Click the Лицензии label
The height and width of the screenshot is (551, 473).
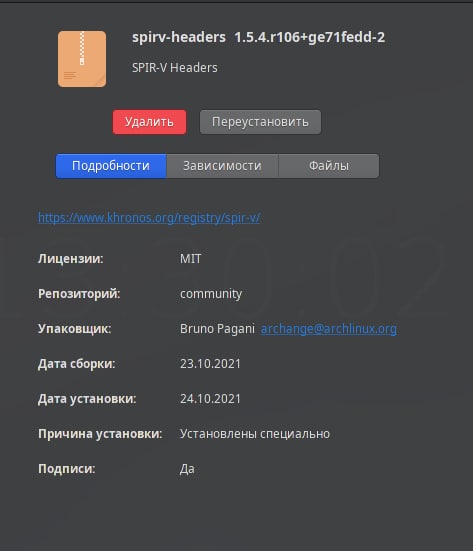[71, 259]
